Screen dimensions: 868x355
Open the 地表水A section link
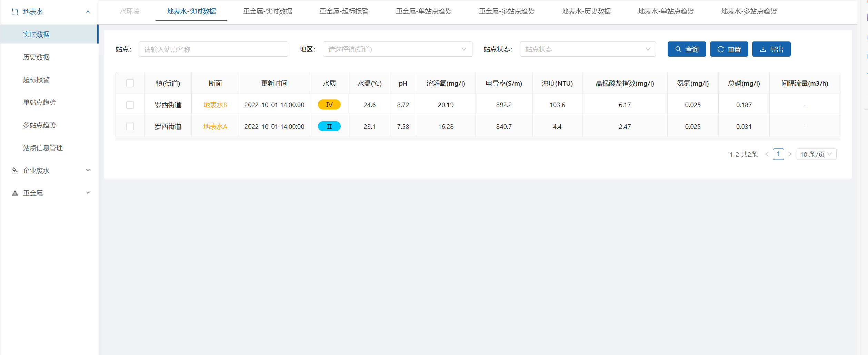215,126
